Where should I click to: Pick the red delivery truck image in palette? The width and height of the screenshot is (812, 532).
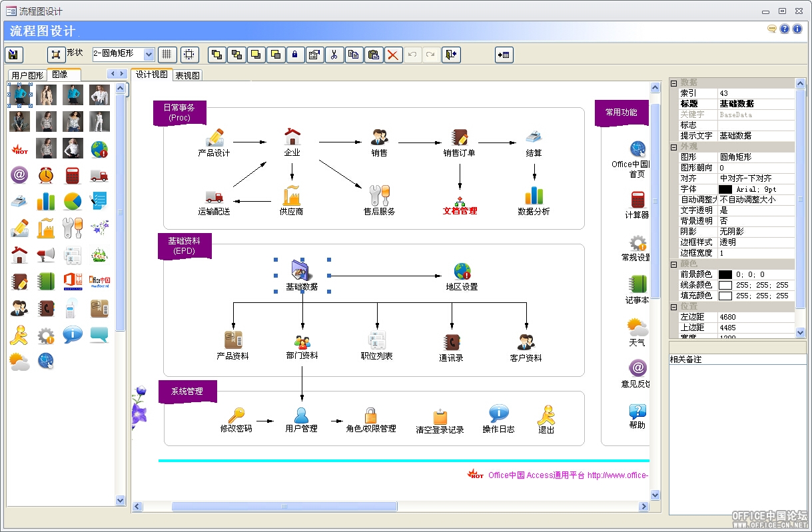click(99, 175)
